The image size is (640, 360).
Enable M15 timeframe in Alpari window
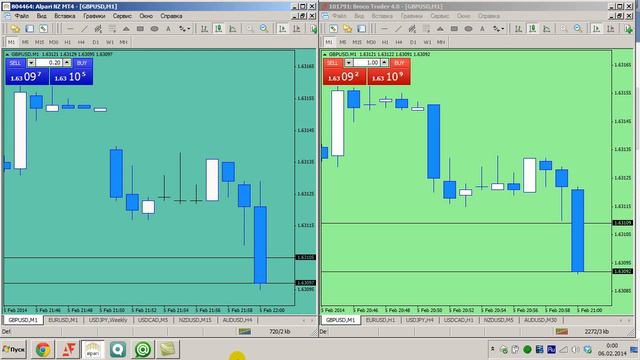pos(39,42)
